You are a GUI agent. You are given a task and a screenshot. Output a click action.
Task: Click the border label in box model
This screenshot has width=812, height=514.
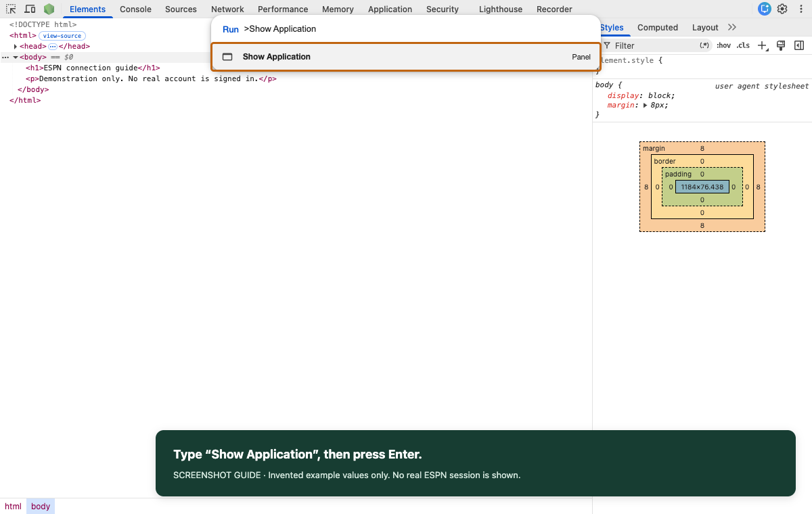pos(664,161)
